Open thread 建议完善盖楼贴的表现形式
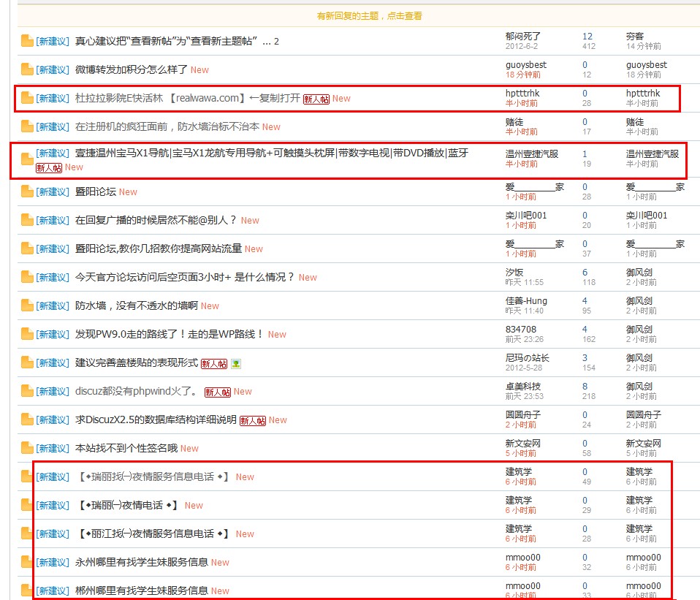The width and height of the screenshot is (700, 600). 136,362
